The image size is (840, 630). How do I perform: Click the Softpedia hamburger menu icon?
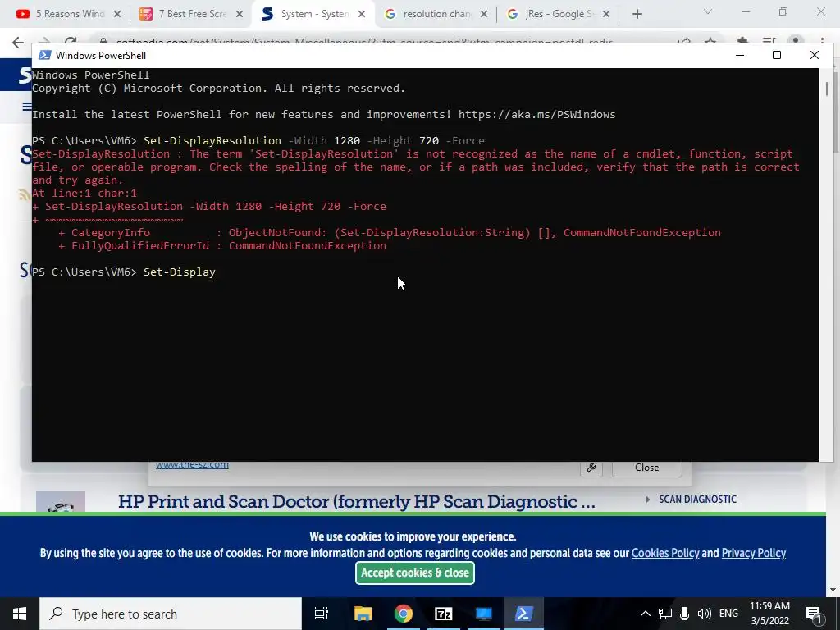26,107
